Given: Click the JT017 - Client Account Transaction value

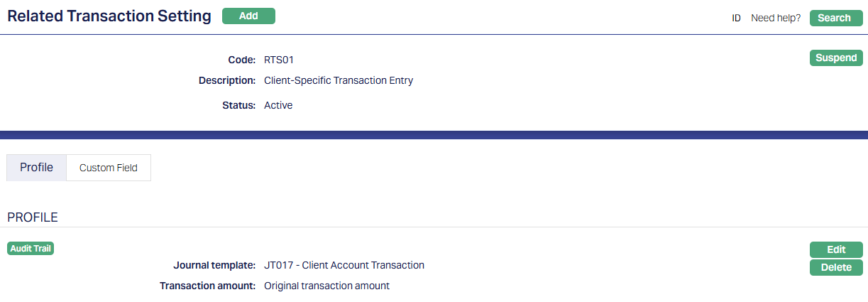Looking at the screenshot, I should tap(344, 265).
